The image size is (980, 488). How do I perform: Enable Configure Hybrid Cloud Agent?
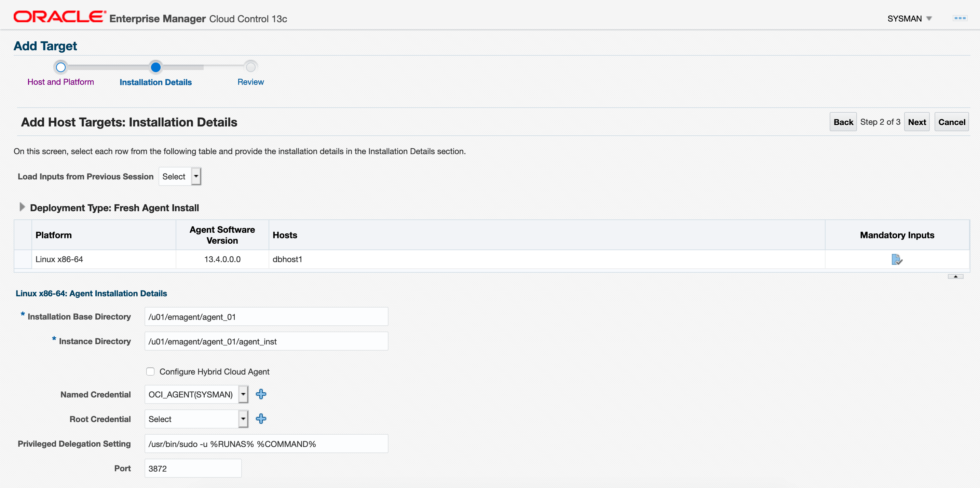tap(150, 371)
